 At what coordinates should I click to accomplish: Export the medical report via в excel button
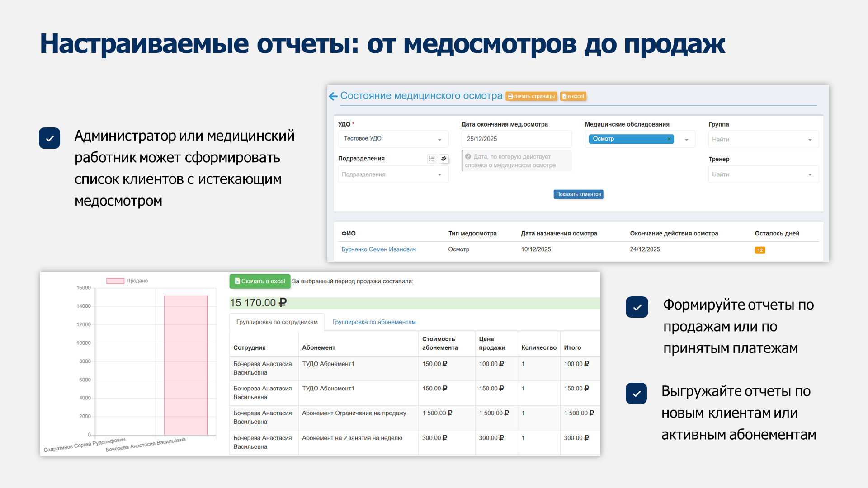[573, 96]
